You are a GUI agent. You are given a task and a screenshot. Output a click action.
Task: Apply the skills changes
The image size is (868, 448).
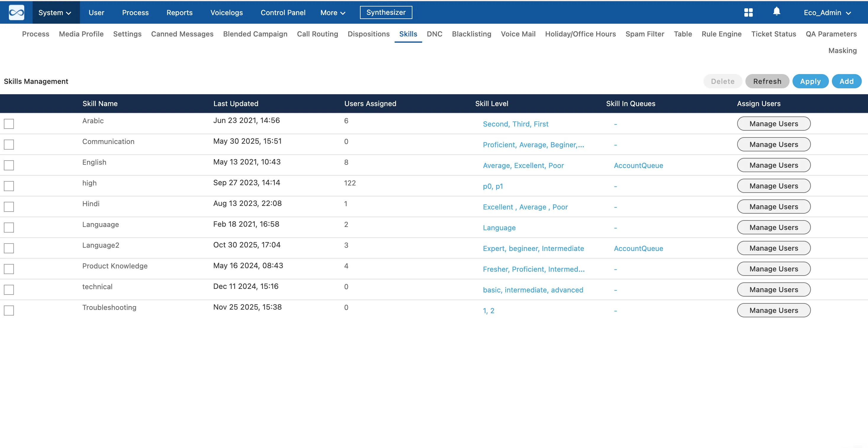810,81
